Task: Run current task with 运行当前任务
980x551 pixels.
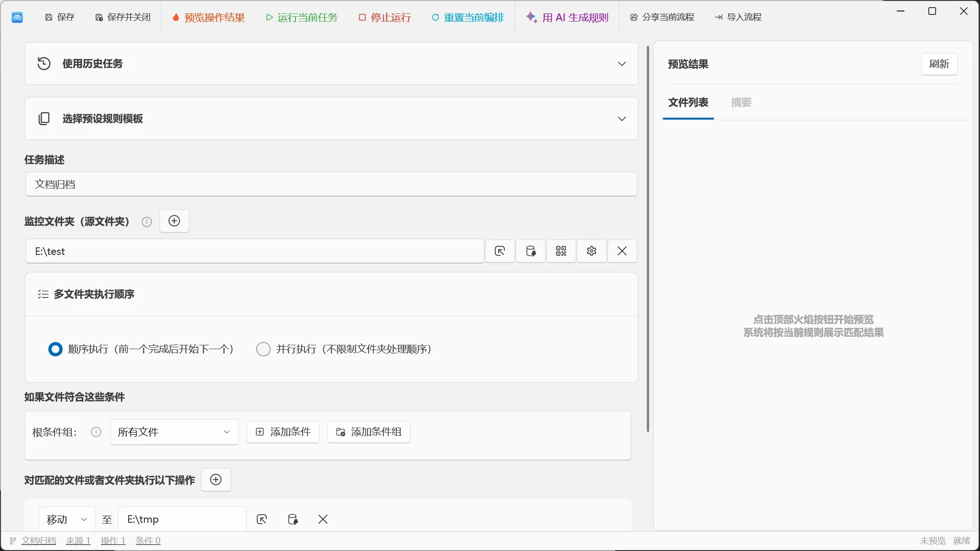Action: [302, 18]
